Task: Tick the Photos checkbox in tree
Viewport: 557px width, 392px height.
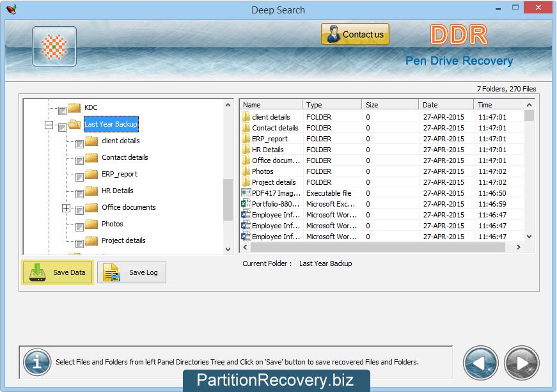Action: (79, 227)
